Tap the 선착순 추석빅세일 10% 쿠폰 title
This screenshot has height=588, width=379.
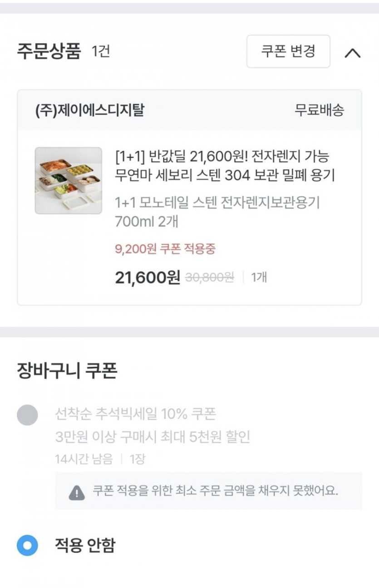135,414
